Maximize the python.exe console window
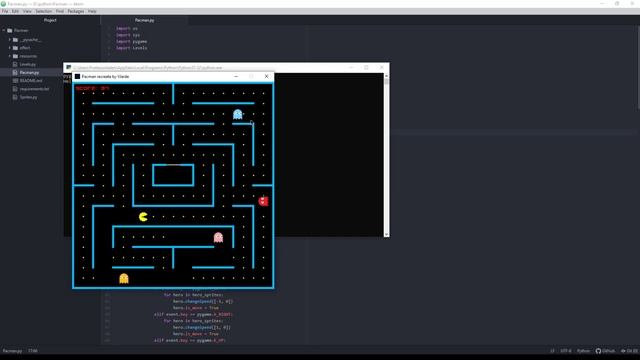Screen dimensions: 640x360 click(366, 67)
